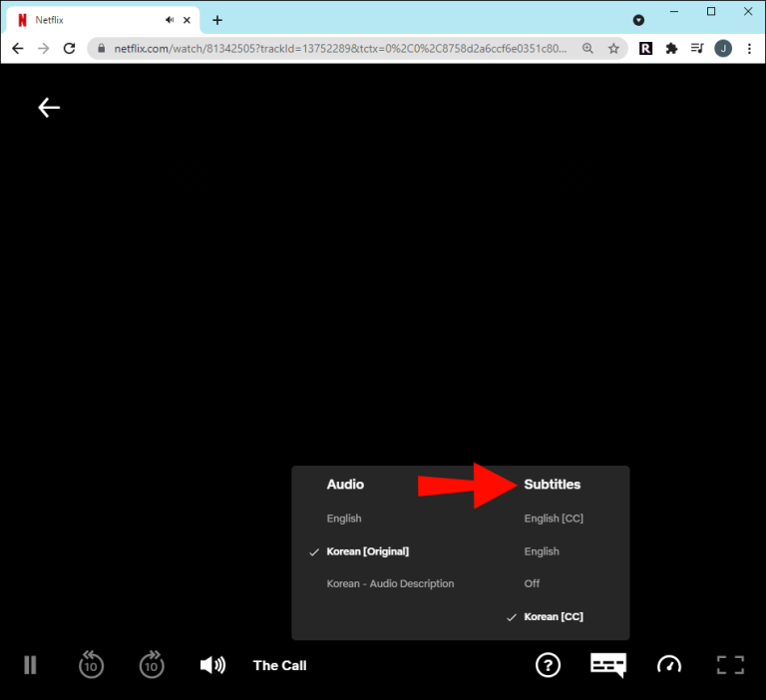Open the playback speed control

point(669,665)
